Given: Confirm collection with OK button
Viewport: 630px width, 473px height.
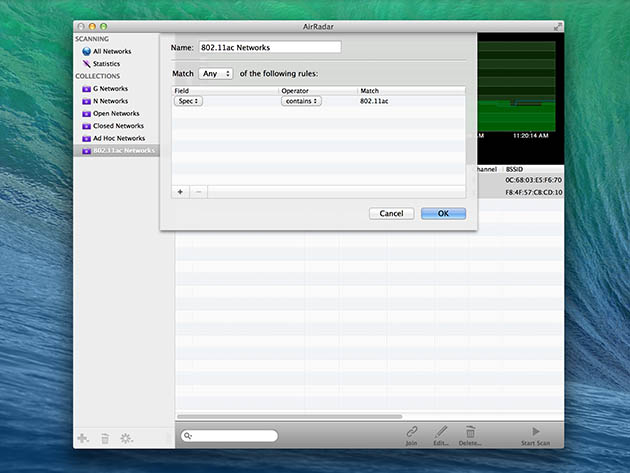Looking at the screenshot, I should [x=443, y=213].
